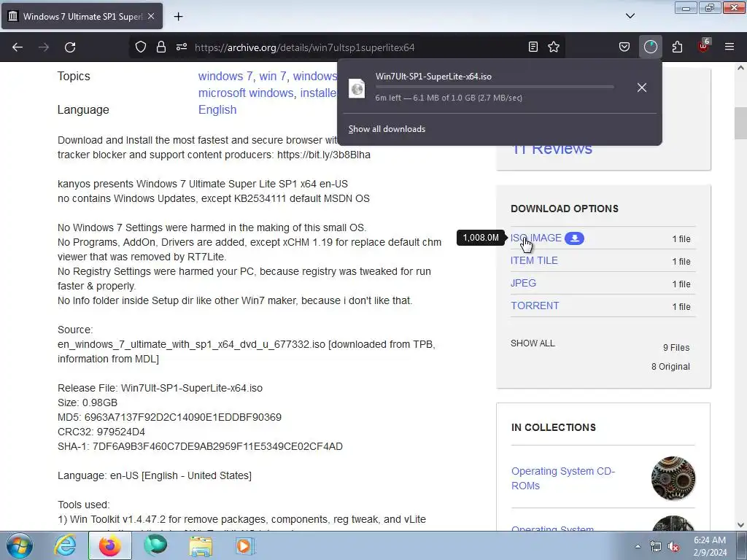Open the ITEM TILE download link
Image resolution: width=747 pixels, height=560 pixels.
tap(534, 260)
